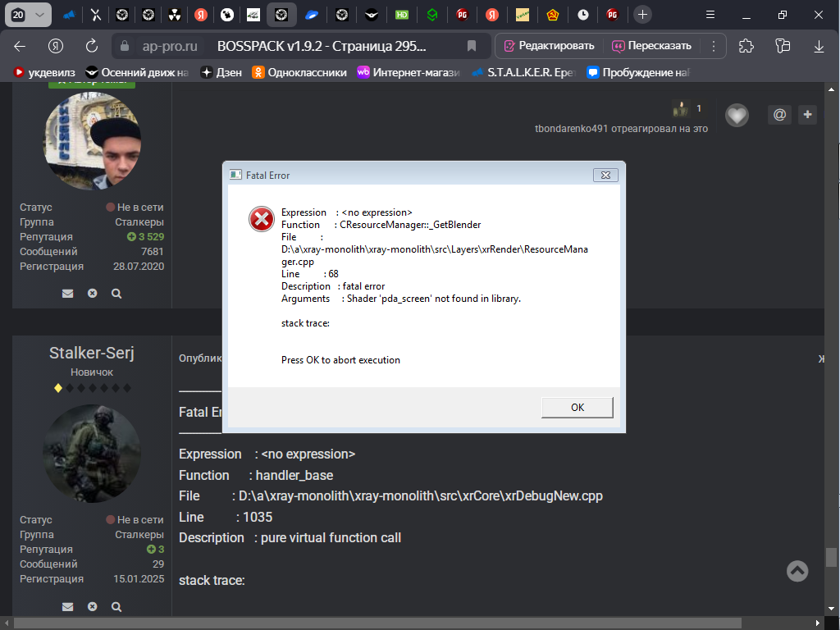Click the horizontal page scrollbar
This screenshot has width=840, height=630.
(377, 623)
